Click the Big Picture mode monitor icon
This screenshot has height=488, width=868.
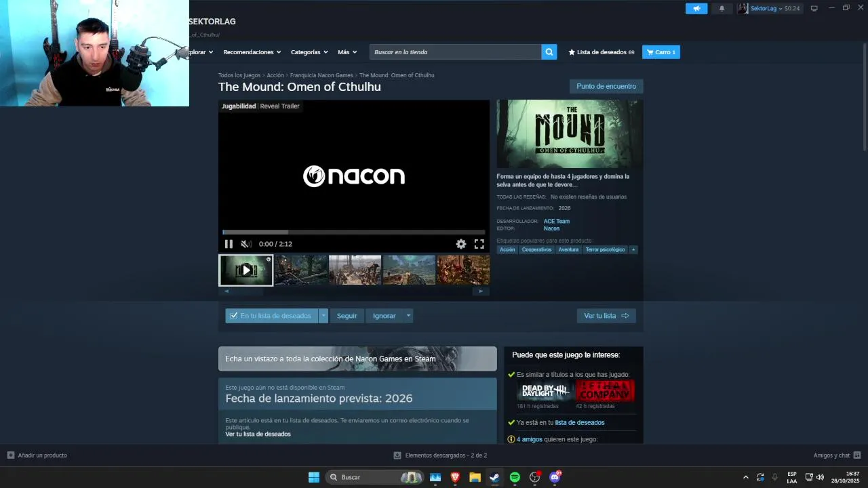814,8
